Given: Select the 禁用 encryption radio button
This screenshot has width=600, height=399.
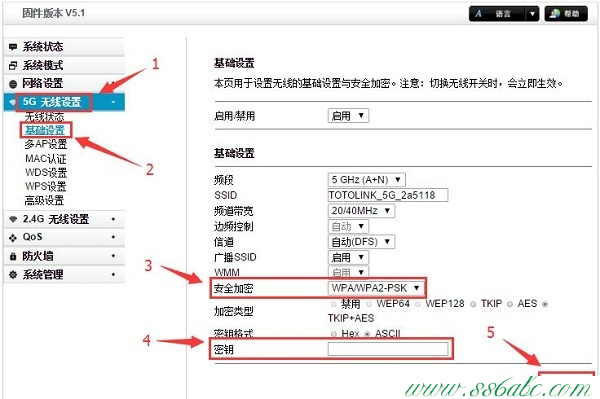Looking at the screenshot, I should pos(334,305).
